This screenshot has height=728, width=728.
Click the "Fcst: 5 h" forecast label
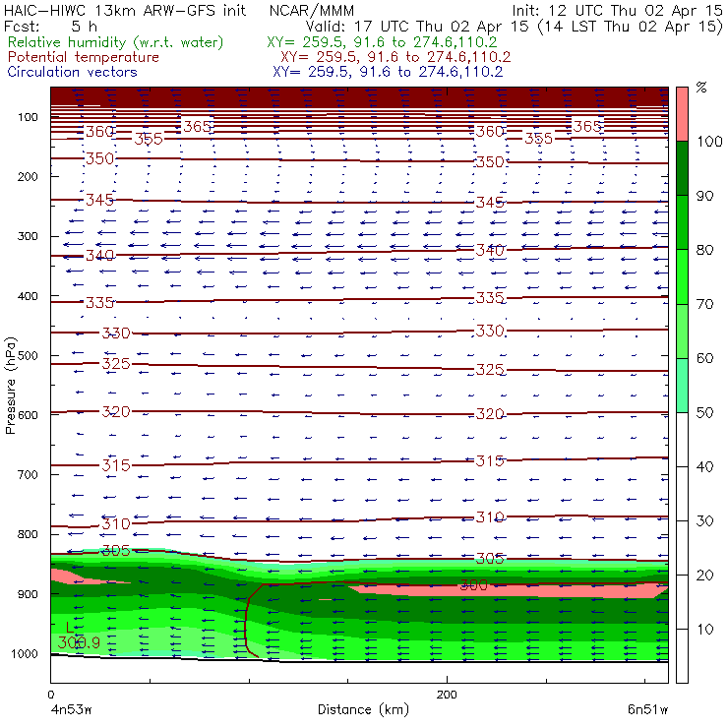(x=50, y=27)
